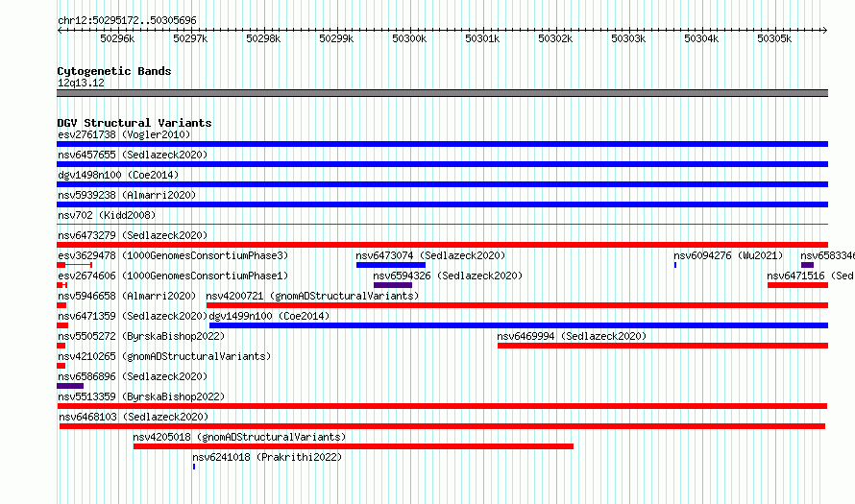Click the red nsv6471516 variant bar

click(x=797, y=285)
